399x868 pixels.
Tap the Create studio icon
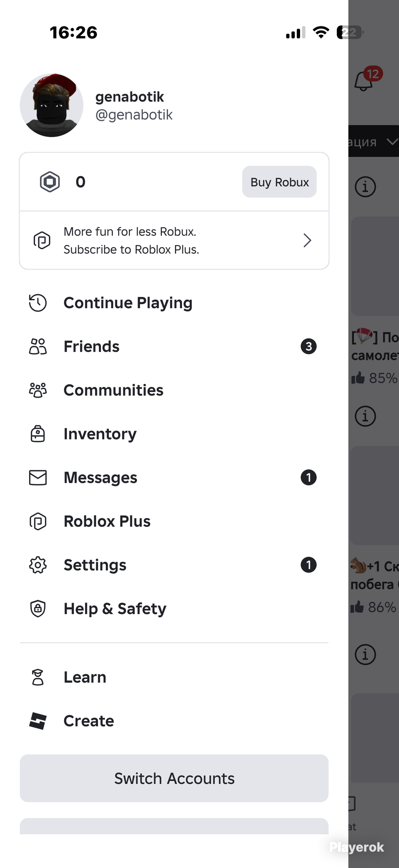pos(38,721)
